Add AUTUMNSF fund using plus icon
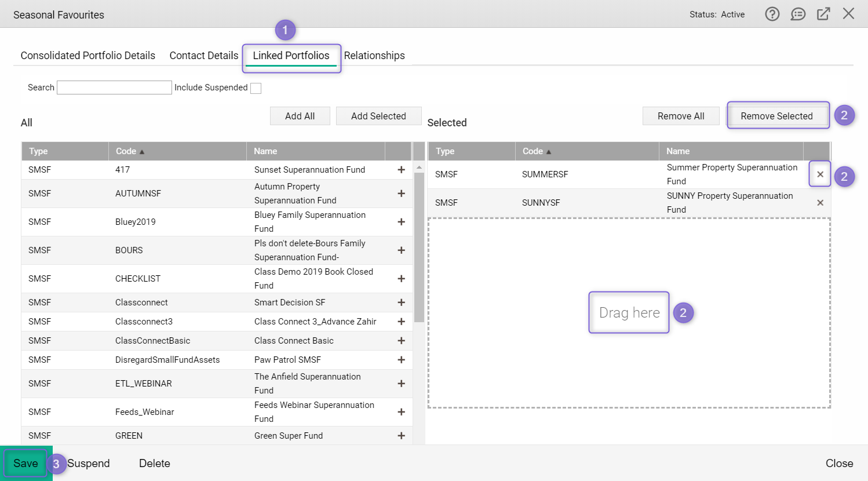Image resolution: width=868 pixels, height=481 pixels. tap(401, 194)
